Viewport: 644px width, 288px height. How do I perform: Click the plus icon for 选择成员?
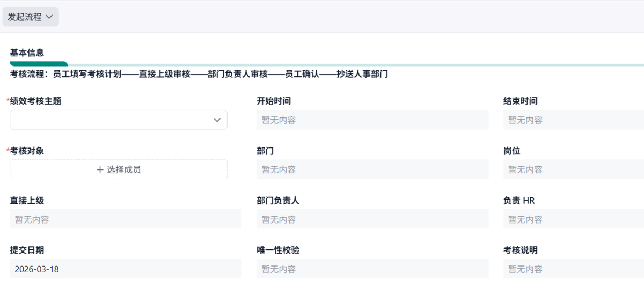coord(100,169)
